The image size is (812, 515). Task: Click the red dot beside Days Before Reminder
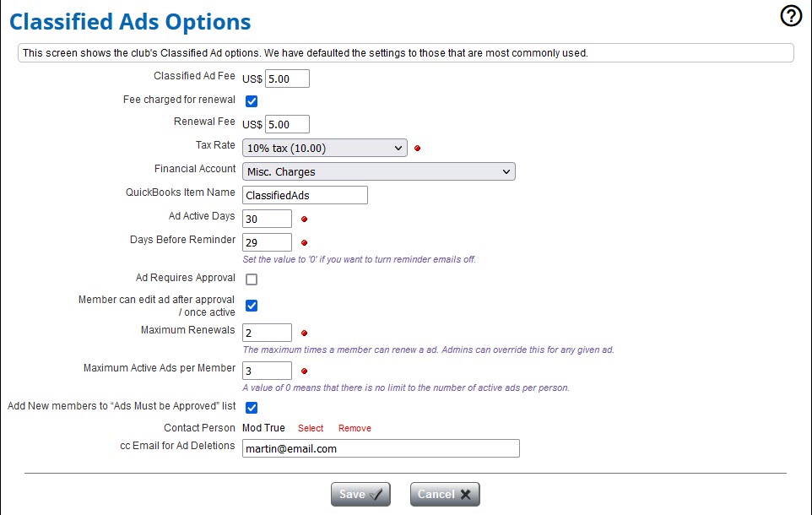pos(304,243)
